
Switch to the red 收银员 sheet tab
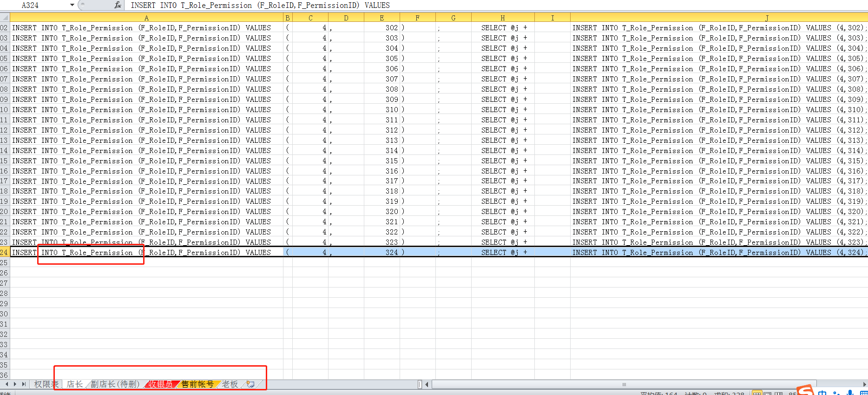click(161, 384)
